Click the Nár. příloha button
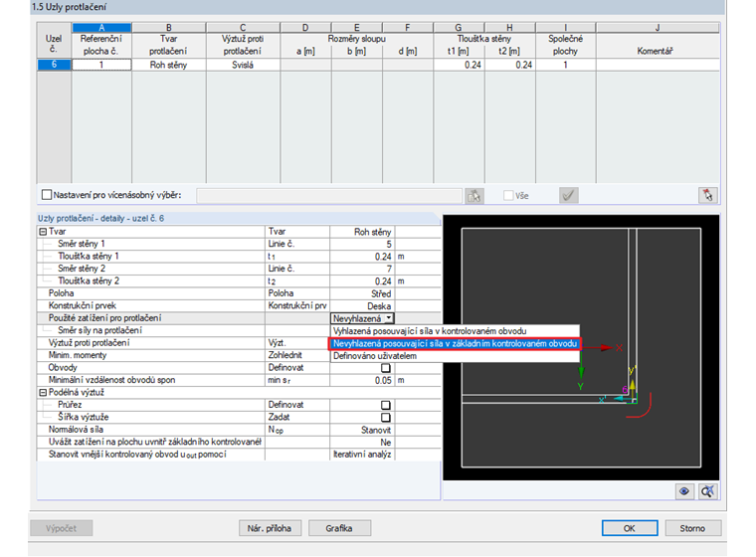 (x=270, y=528)
